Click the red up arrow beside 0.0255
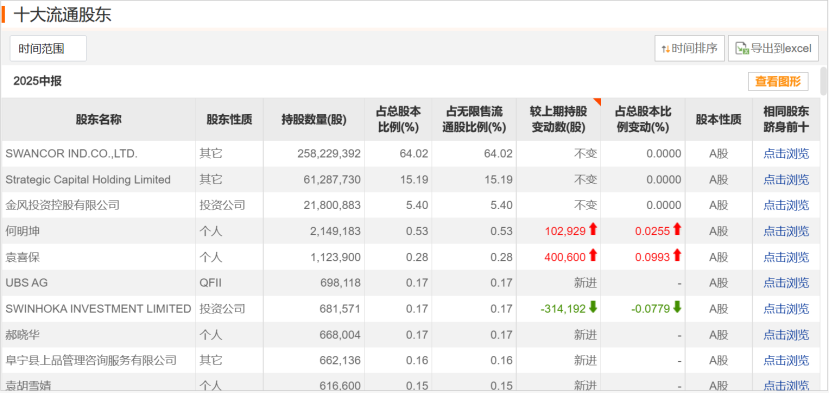The height and width of the screenshot is (394, 830). click(676, 229)
